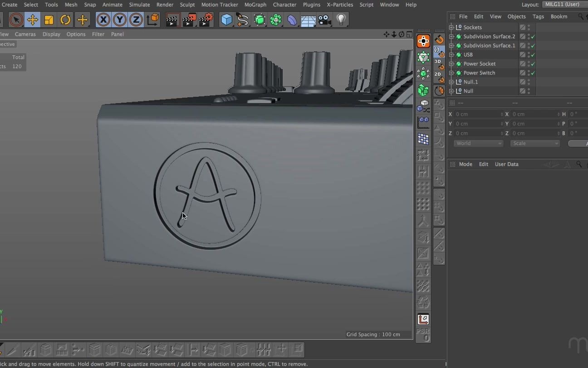Click the Floor/workplane grid icon in the toolbar
Image resolution: width=588 pixels, height=368 pixels.
(x=308, y=20)
